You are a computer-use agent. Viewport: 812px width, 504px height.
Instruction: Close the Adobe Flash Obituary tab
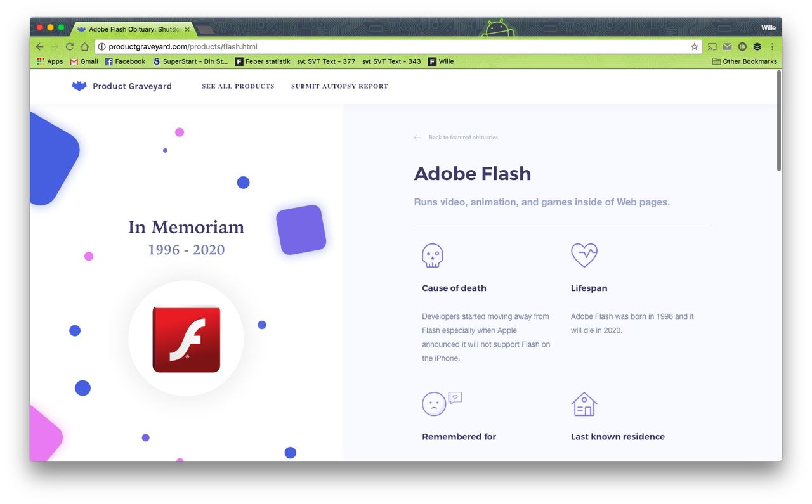tap(187, 29)
